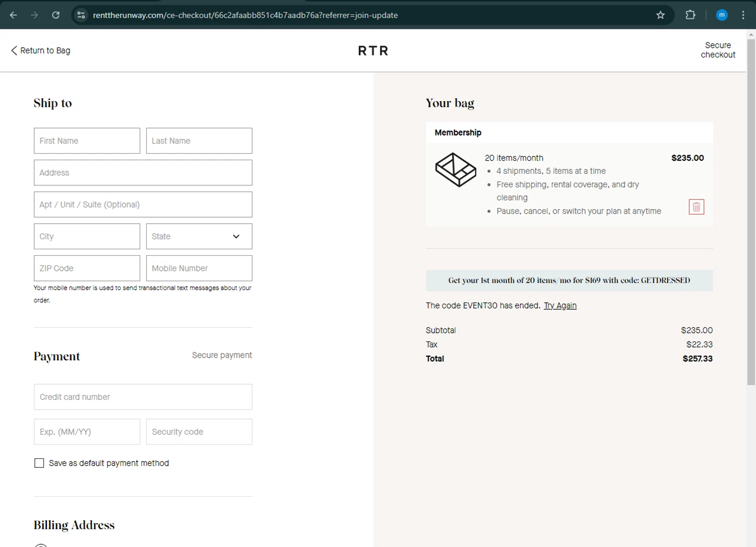Viewport: 756px width, 547px height.
Task: Return to Bag
Action: [40, 50]
